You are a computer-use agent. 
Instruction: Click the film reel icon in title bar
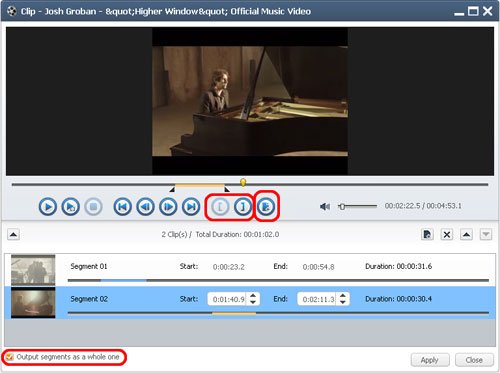tap(12, 11)
